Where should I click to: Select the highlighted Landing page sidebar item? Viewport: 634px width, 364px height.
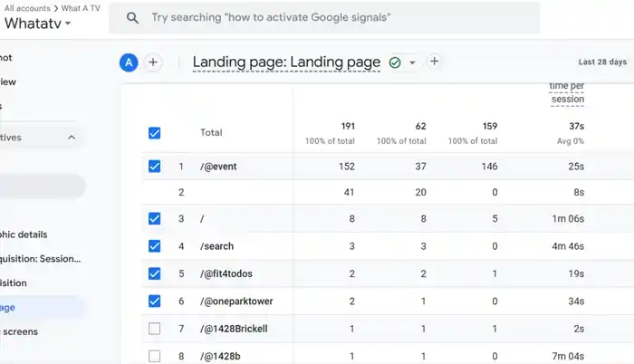[x=42, y=307]
